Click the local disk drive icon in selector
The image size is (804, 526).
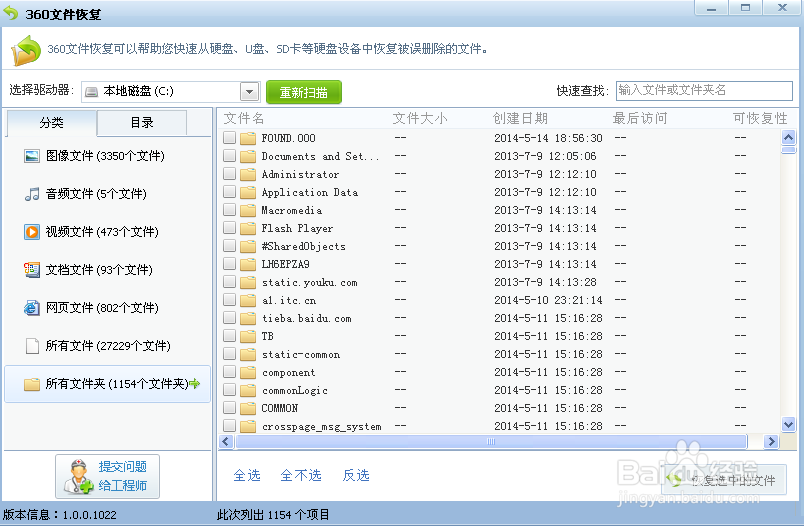pos(91,92)
